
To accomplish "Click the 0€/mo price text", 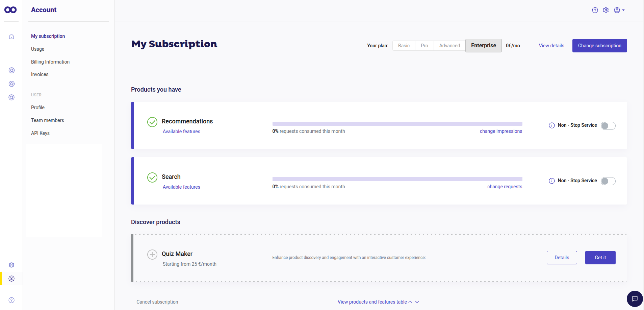I will coord(513,46).
